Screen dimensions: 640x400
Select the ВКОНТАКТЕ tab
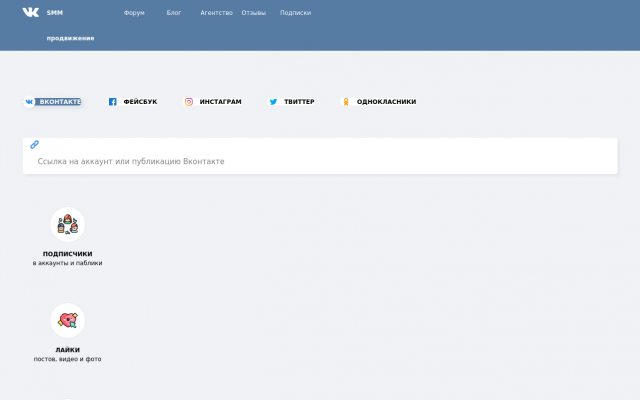[52, 102]
